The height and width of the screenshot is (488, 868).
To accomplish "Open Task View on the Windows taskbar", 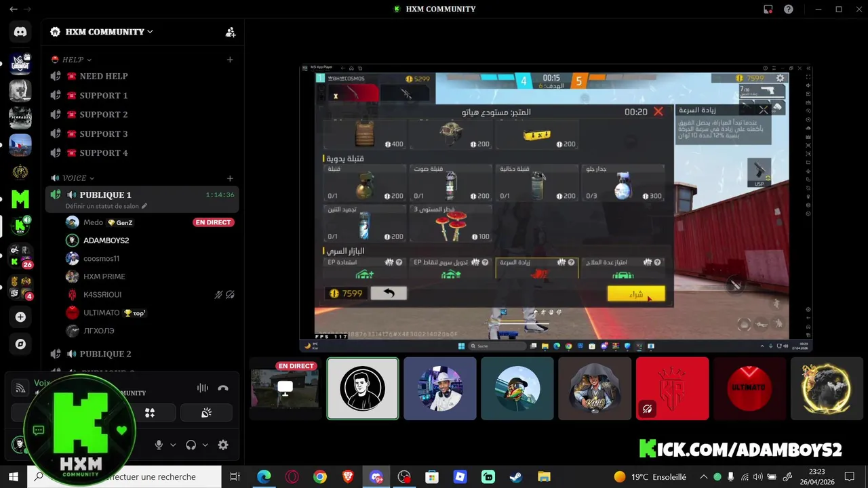I will tap(235, 477).
